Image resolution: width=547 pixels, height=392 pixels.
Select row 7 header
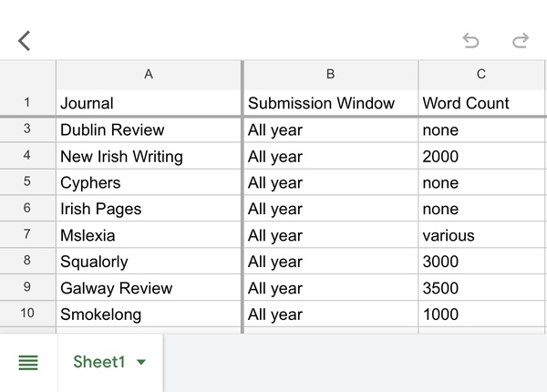(x=27, y=235)
